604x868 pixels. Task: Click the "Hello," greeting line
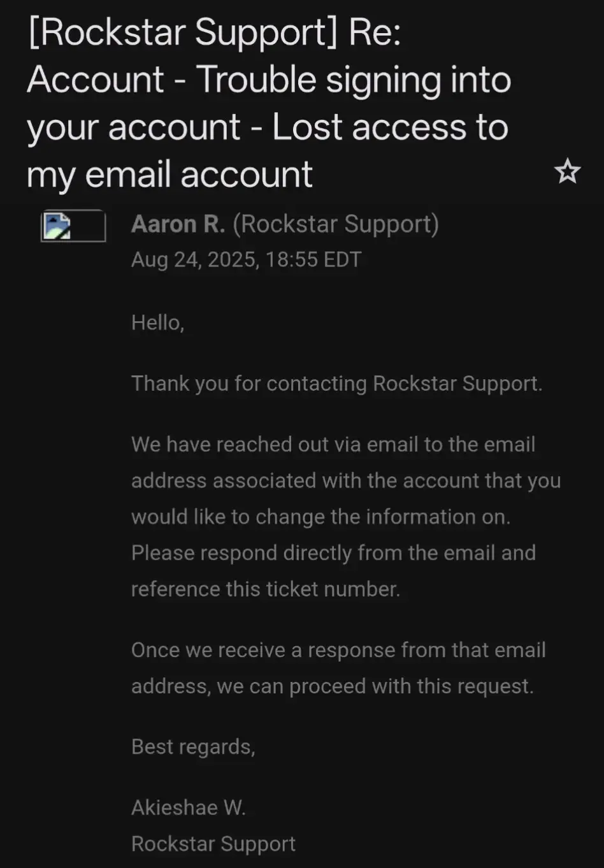point(157,322)
